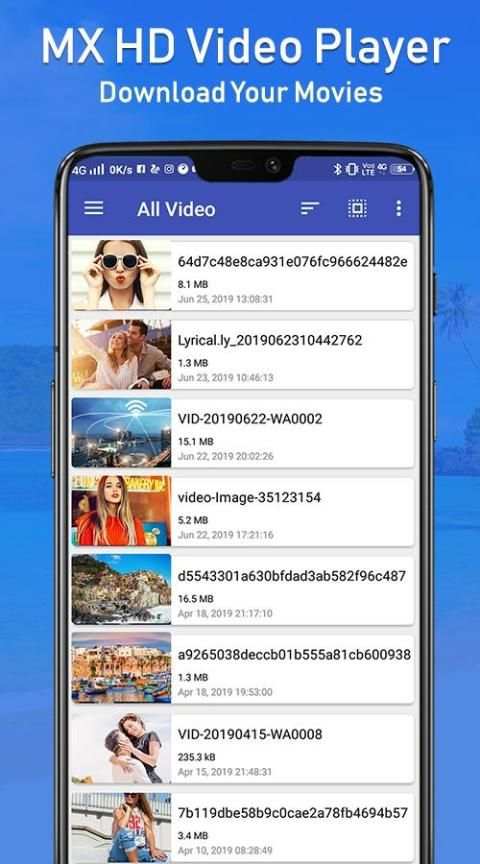Click the 8.1 MB file size
The image size is (480, 864).
coord(192,285)
